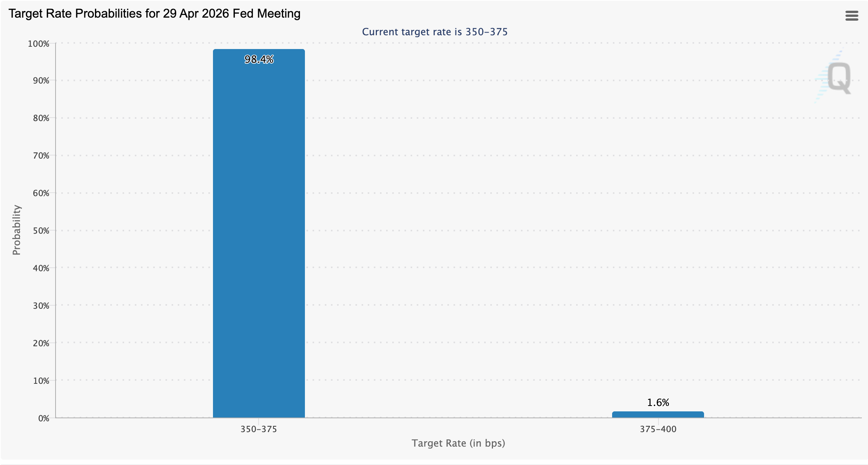Click the 98.4% data label

point(259,59)
